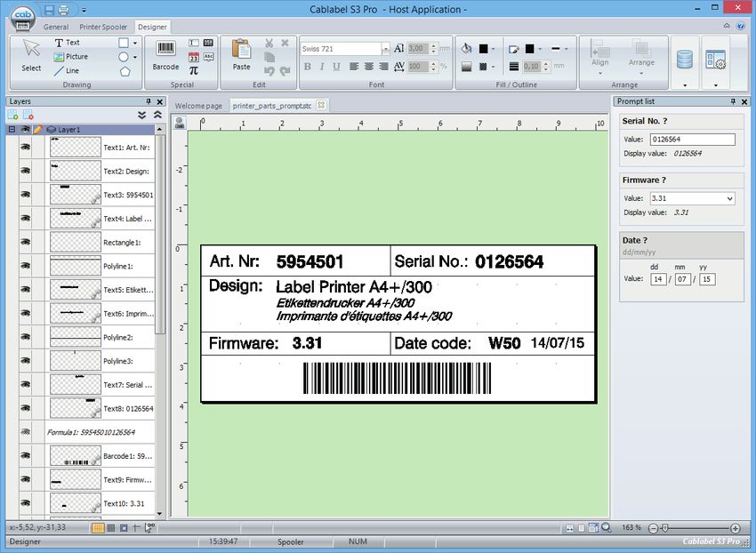
Task: Open the General ribbon tab
Action: 56,27
